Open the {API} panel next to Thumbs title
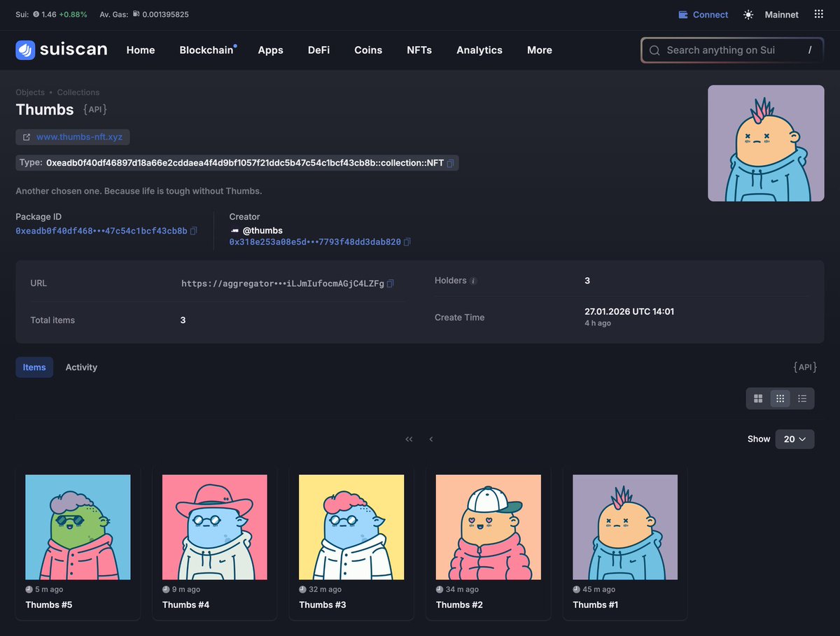840x636 pixels. point(95,109)
